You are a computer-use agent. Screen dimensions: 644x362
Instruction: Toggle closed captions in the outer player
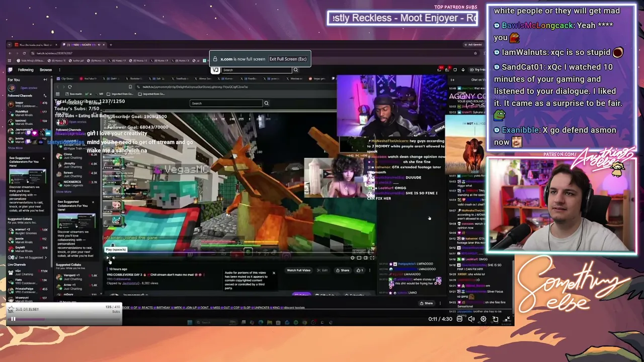pos(459,319)
